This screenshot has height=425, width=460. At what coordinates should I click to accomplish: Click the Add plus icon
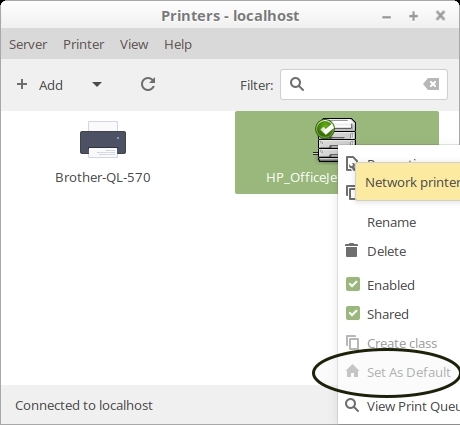(x=22, y=84)
